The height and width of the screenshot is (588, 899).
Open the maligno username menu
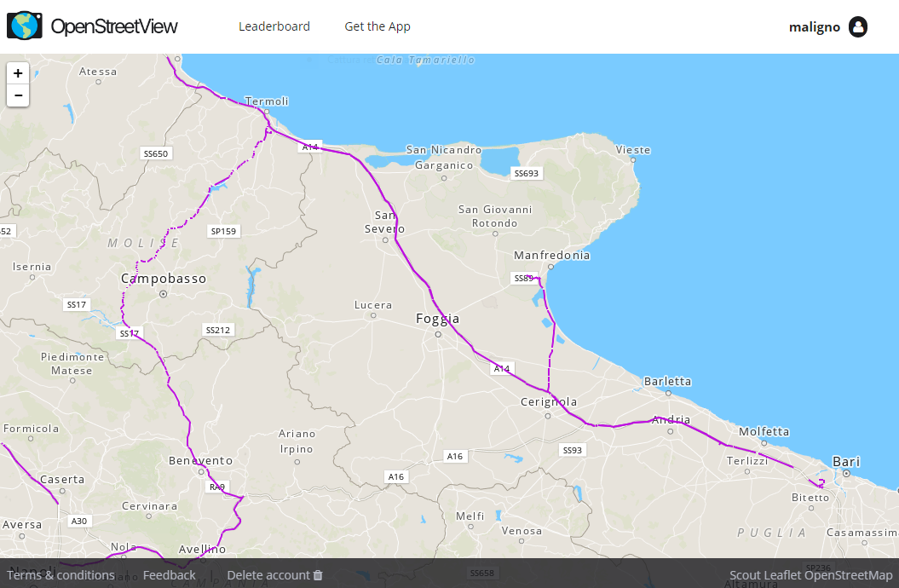814,27
